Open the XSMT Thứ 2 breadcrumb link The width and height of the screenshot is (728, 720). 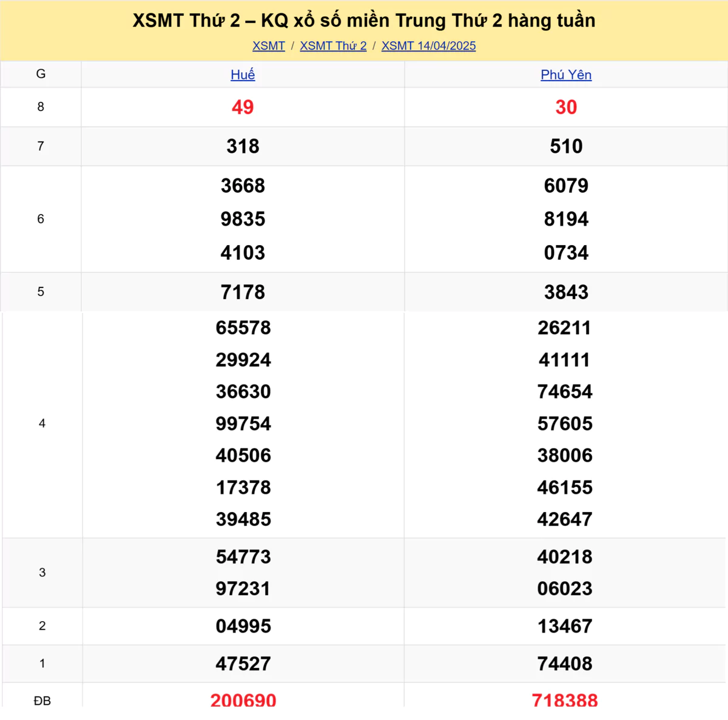click(333, 46)
